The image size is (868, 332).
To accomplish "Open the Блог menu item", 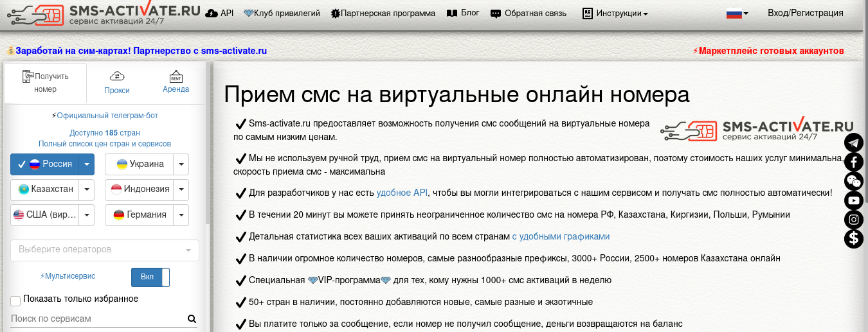I will [463, 13].
